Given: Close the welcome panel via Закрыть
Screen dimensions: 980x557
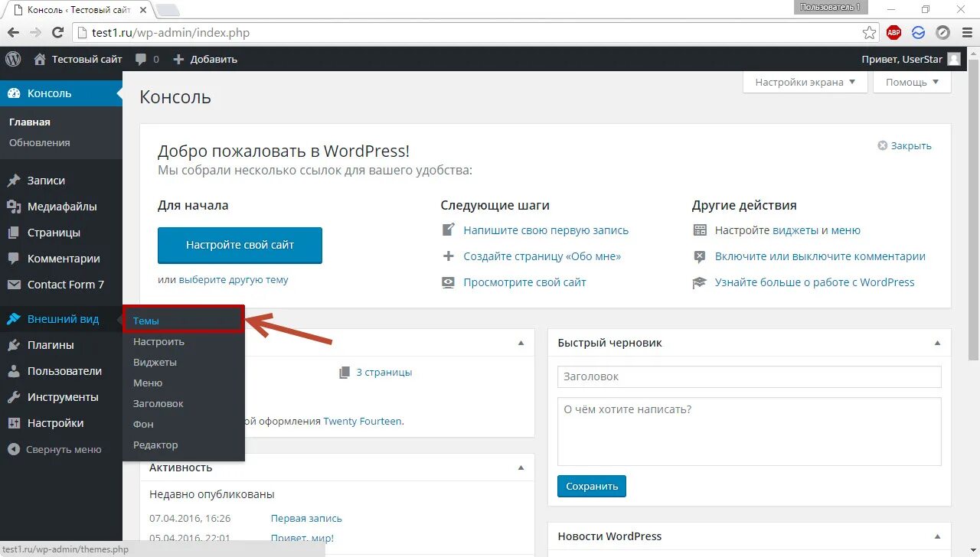Looking at the screenshot, I should 905,145.
